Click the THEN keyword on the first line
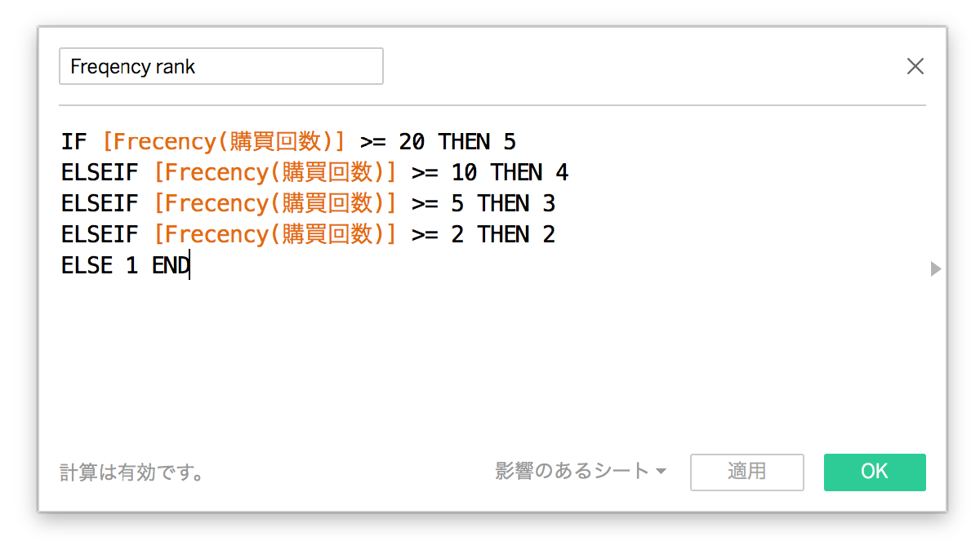 point(464,142)
